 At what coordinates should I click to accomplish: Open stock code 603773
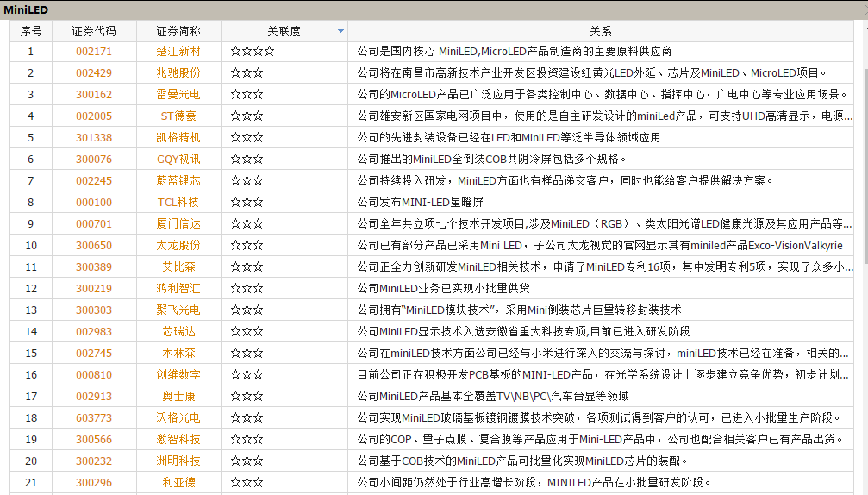click(94, 418)
